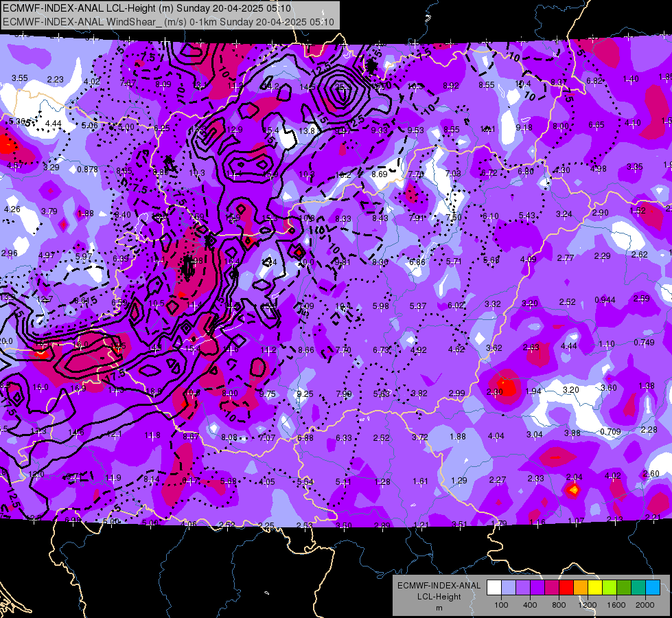Click the wind shear value '6.10'

(x=490, y=216)
